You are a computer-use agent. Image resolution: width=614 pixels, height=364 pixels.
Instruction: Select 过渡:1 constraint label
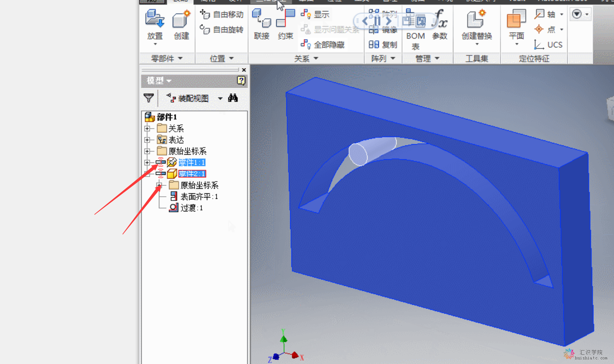tap(192, 208)
